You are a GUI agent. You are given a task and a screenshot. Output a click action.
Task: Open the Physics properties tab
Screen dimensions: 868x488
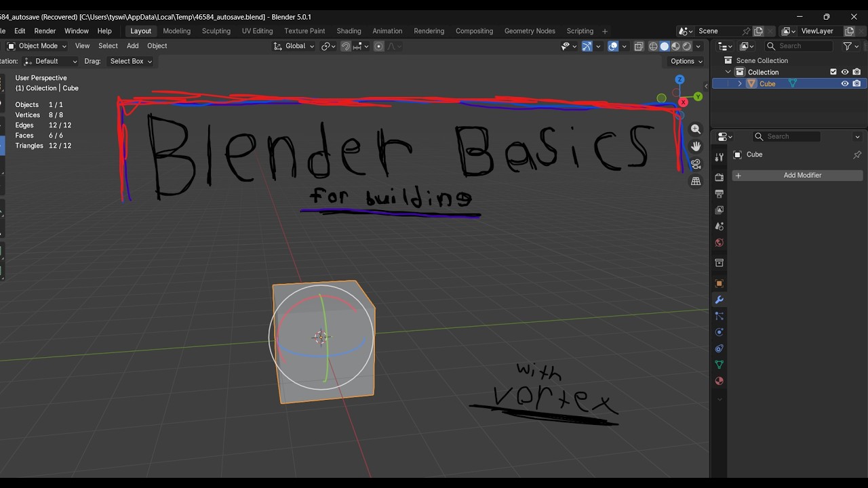(719, 332)
